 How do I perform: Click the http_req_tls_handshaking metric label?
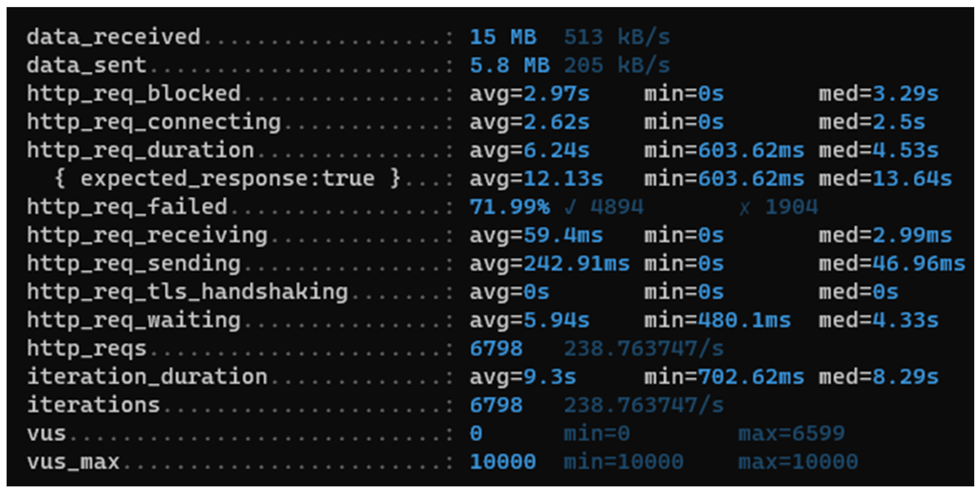187,292
